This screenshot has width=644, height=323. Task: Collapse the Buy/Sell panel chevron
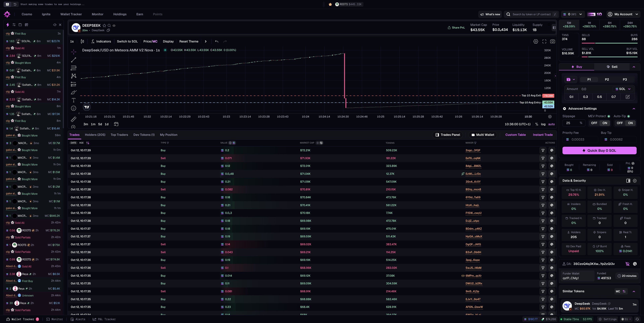(x=634, y=67)
